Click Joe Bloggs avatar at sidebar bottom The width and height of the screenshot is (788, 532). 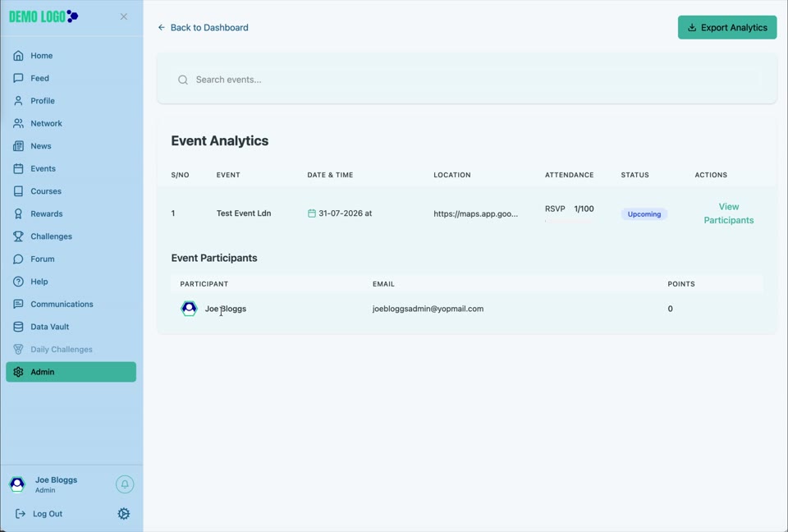coord(17,484)
